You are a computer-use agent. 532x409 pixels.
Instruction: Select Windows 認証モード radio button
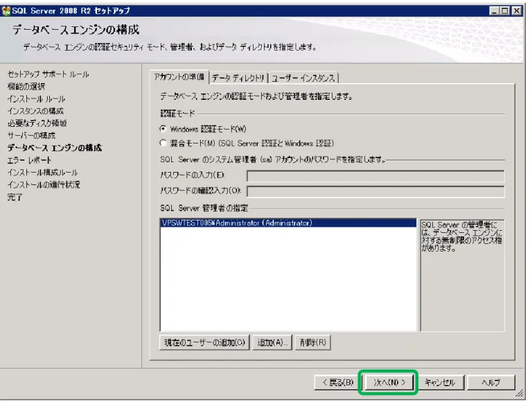pos(163,129)
